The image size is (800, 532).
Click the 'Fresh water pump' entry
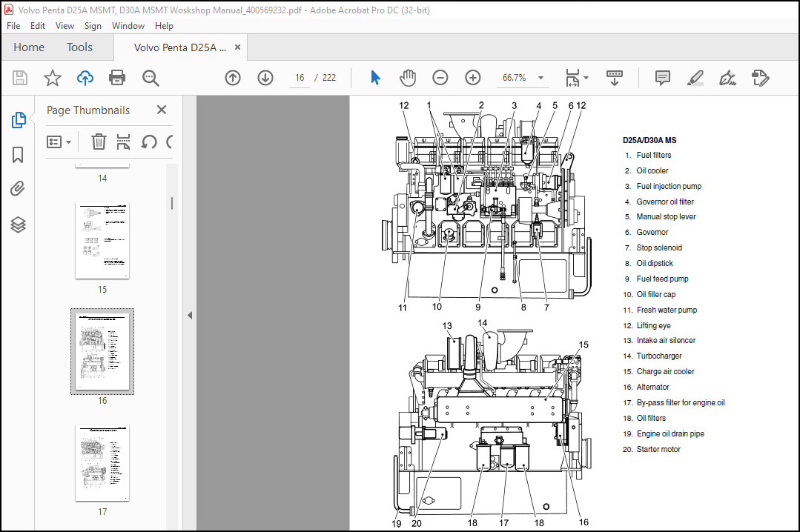tap(667, 310)
